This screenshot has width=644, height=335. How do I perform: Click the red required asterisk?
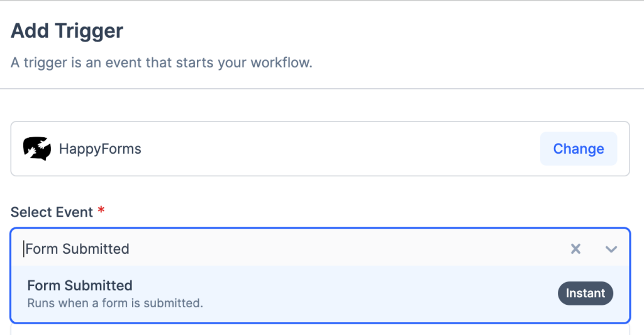(x=101, y=211)
